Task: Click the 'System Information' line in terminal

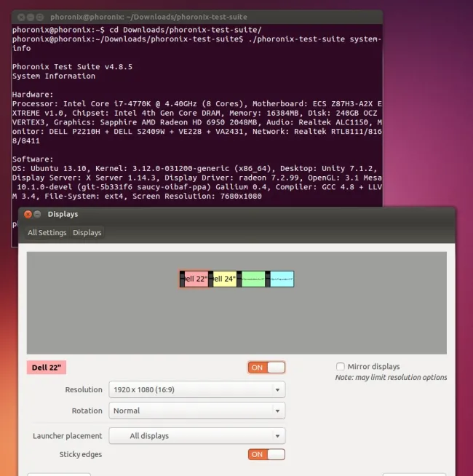Action: (x=54, y=76)
